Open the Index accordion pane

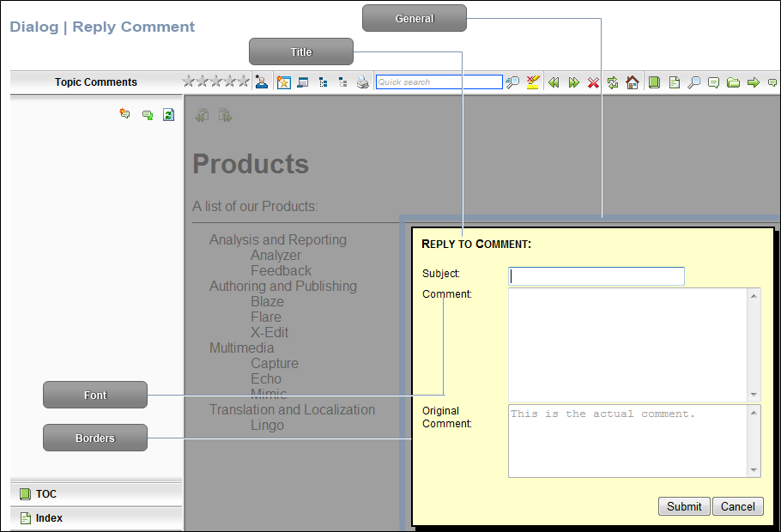click(x=96, y=518)
